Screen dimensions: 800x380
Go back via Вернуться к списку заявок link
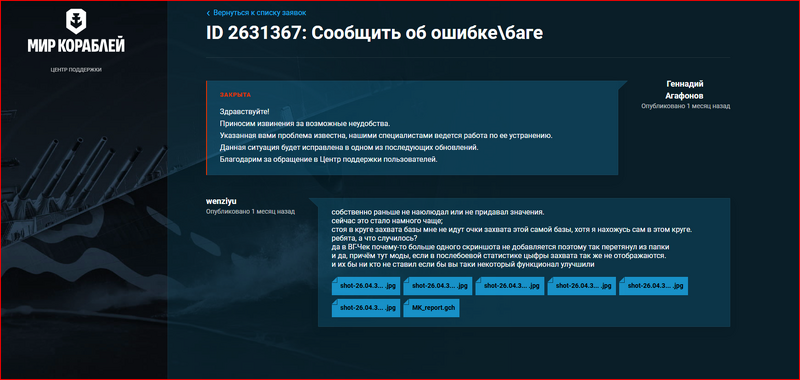point(260,13)
